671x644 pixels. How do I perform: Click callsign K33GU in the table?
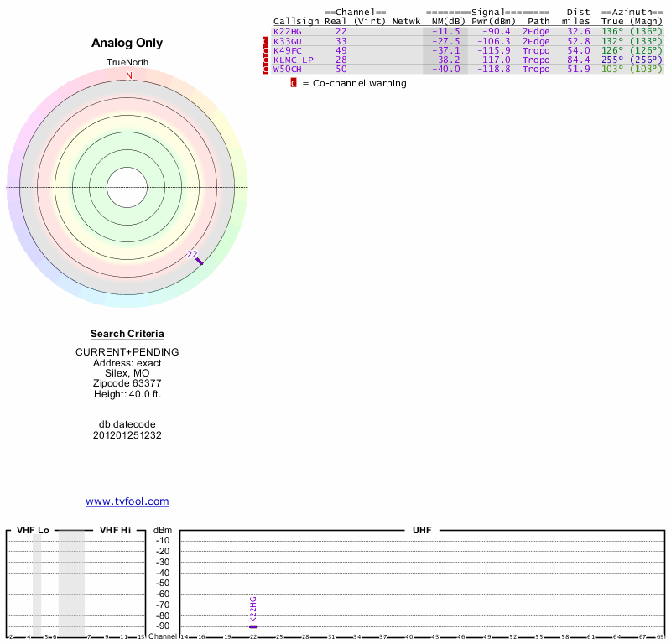click(287, 41)
